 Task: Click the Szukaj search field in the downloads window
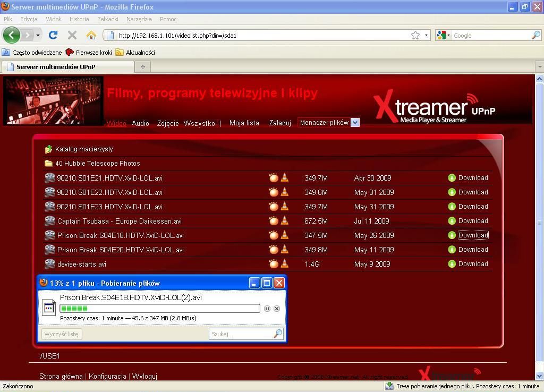click(x=246, y=334)
